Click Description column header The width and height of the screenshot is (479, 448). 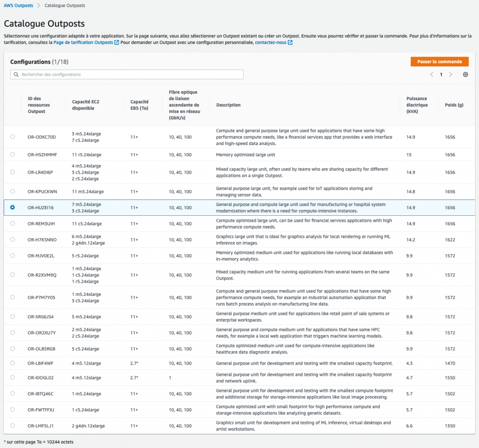click(x=228, y=105)
